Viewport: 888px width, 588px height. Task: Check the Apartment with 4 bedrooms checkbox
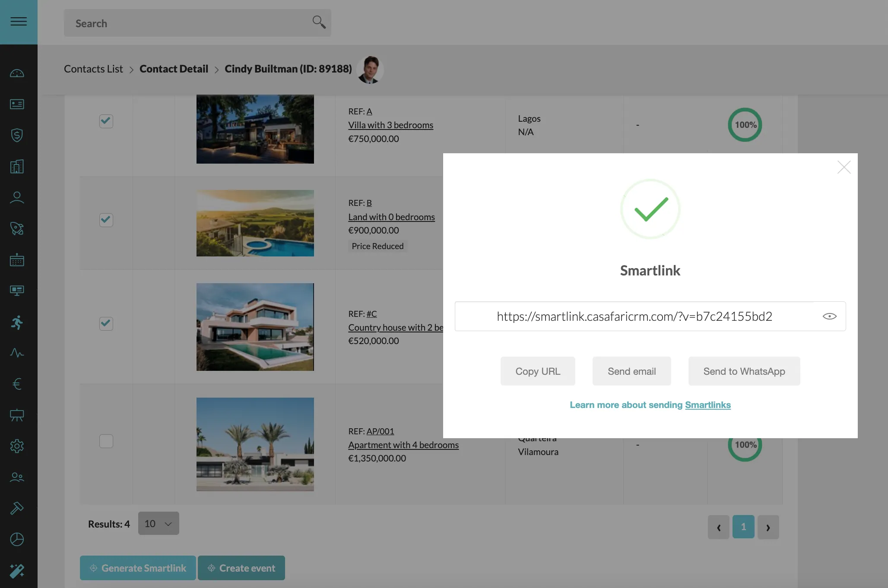(x=106, y=441)
